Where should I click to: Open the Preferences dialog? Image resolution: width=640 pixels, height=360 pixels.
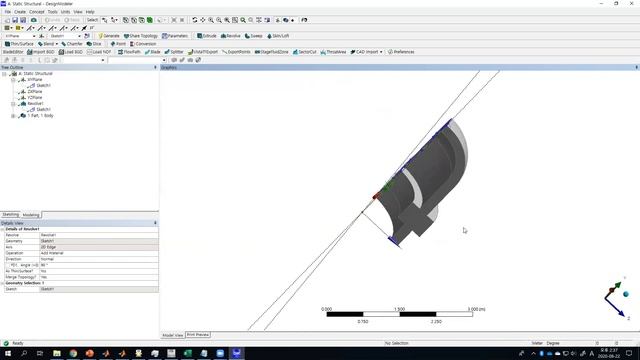(401, 52)
